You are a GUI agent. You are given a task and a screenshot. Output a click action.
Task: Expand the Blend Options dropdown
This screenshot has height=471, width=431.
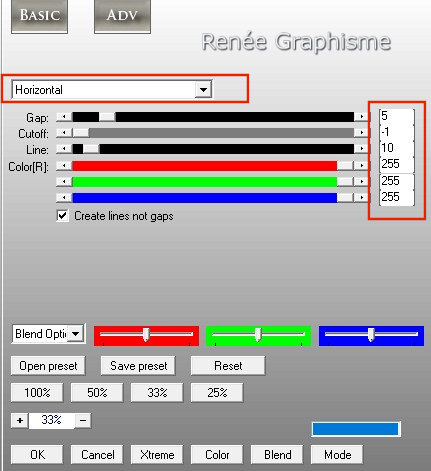76,334
